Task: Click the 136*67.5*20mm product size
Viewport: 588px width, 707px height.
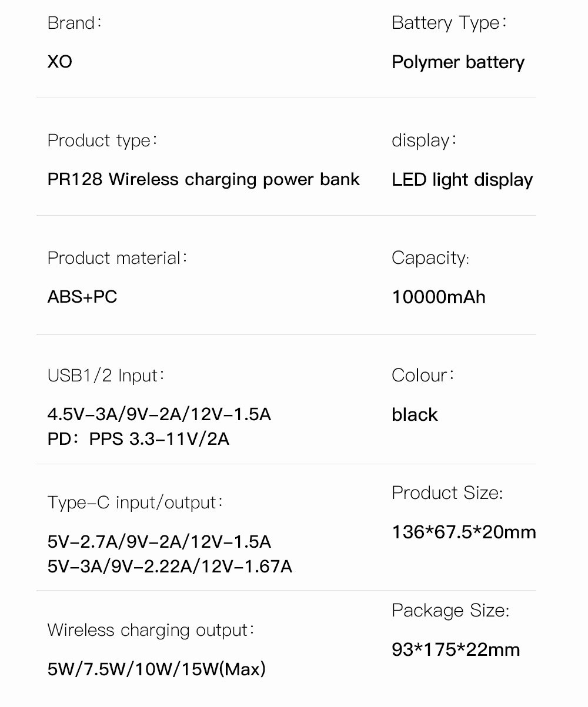Action: click(x=464, y=532)
